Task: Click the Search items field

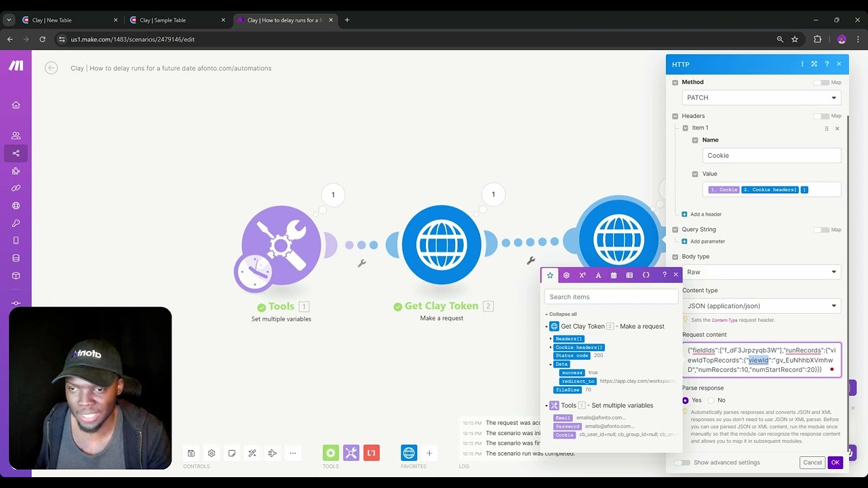Action: click(611, 297)
